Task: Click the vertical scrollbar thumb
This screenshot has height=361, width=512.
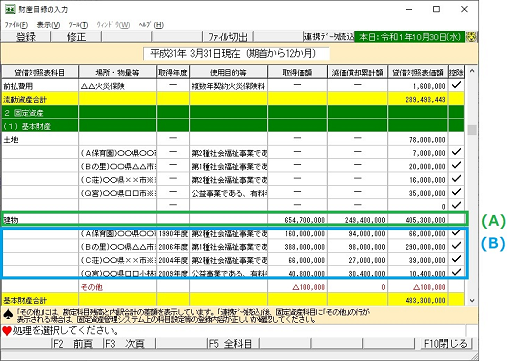Action: (472, 130)
